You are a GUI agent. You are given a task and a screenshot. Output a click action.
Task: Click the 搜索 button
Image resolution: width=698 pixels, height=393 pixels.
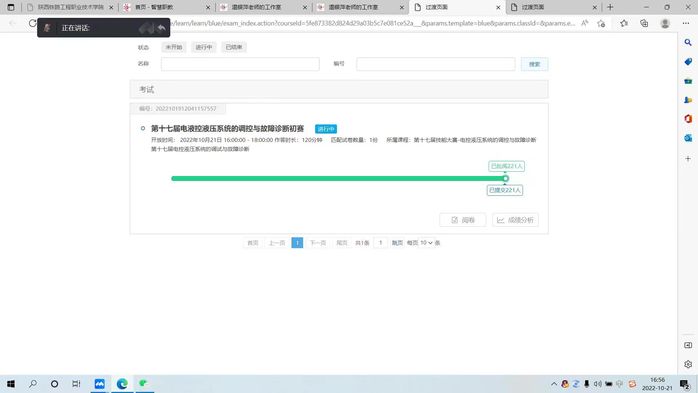point(534,64)
